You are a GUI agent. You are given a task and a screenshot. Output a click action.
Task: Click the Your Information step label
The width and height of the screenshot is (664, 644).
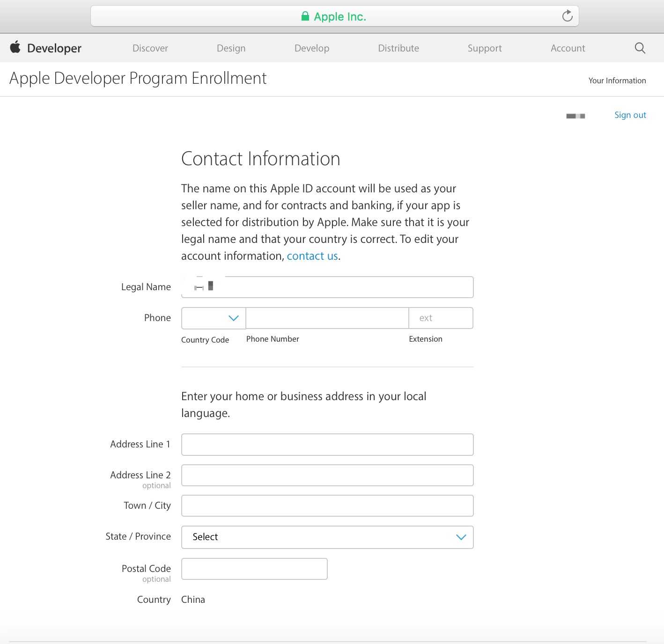[617, 80]
